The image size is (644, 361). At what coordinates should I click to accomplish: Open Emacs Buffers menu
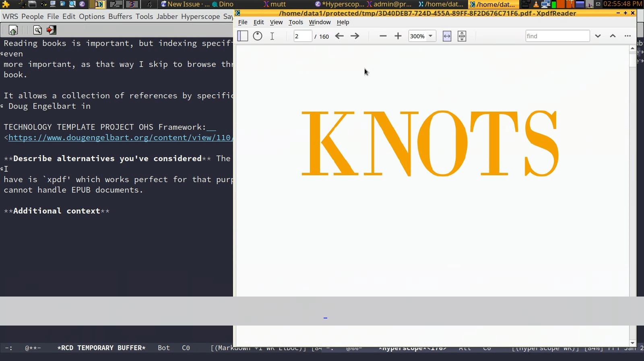pos(120,17)
